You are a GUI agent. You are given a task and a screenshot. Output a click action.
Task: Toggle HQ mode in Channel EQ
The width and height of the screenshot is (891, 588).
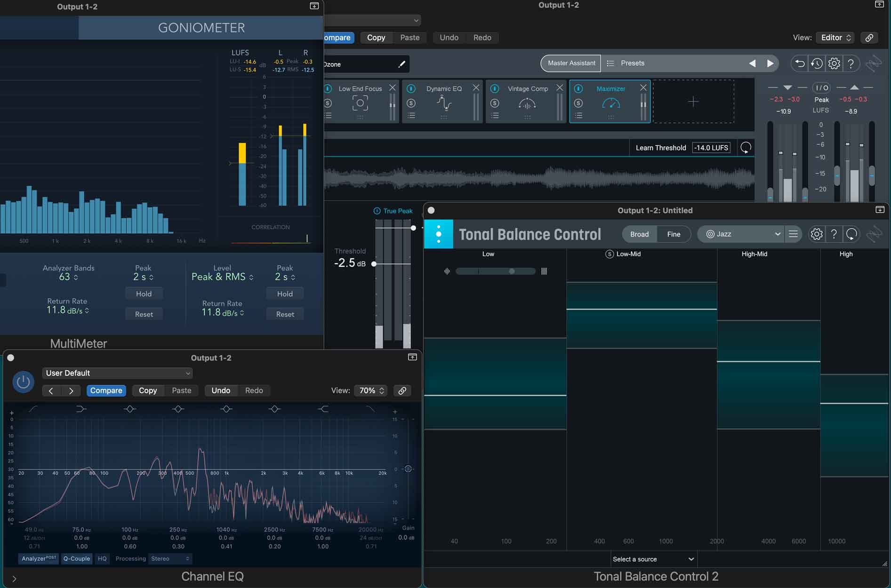pyautogui.click(x=102, y=558)
